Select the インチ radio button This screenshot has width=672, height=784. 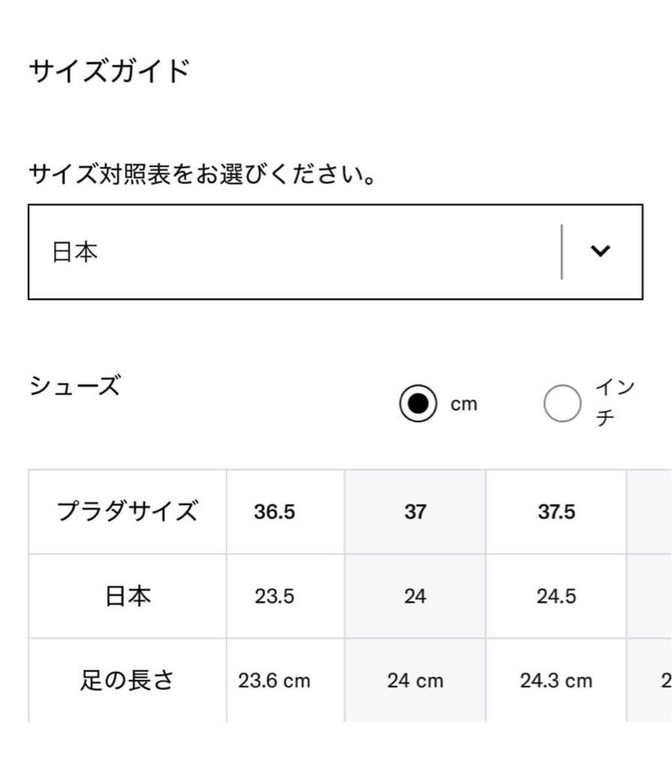point(562,403)
